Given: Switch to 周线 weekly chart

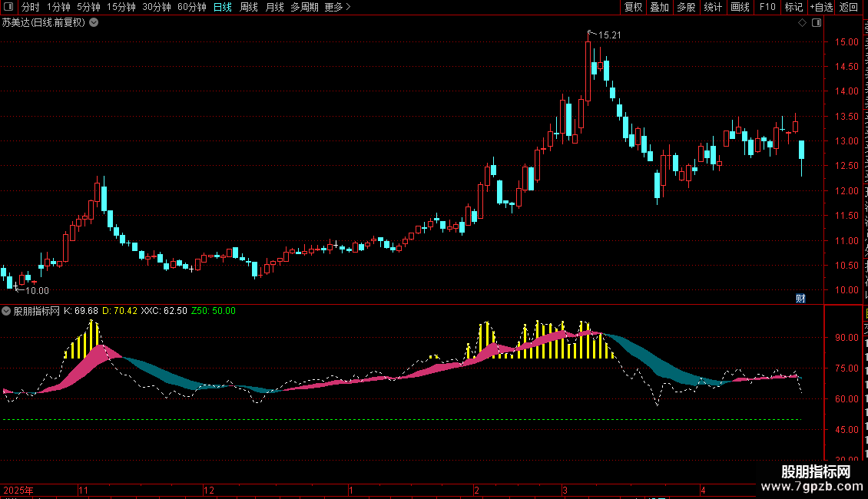Looking at the screenshot, I should pyautogui.click(x=249, y=7).
